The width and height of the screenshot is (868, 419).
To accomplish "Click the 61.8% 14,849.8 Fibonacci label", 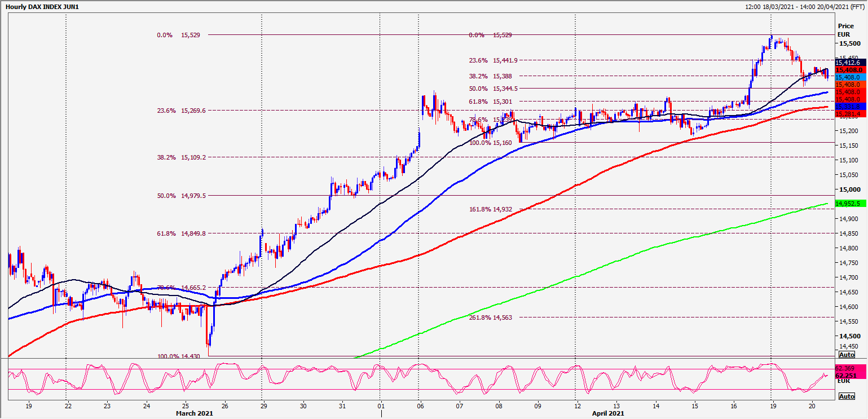I will coord(180,233).
